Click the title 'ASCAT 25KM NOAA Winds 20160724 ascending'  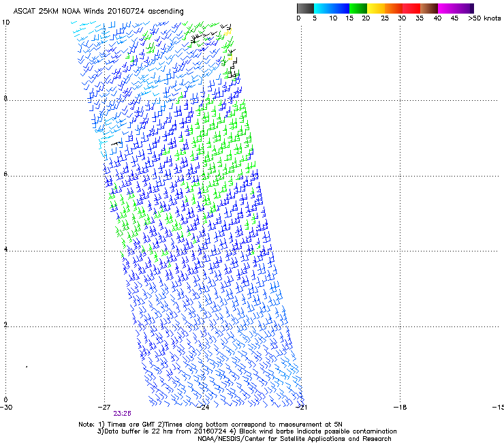[98, 12]
